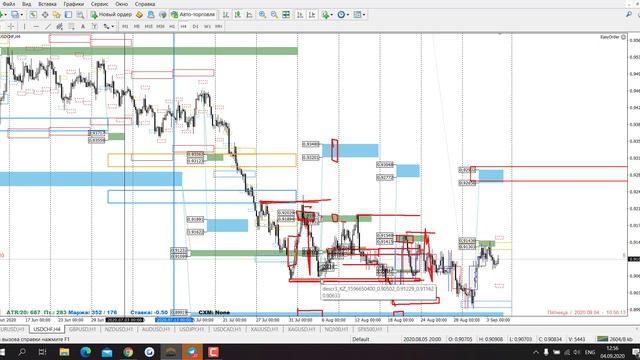Click the Default profile in status bar
This screenshot has width=640, height=360.
coord(361,339)
